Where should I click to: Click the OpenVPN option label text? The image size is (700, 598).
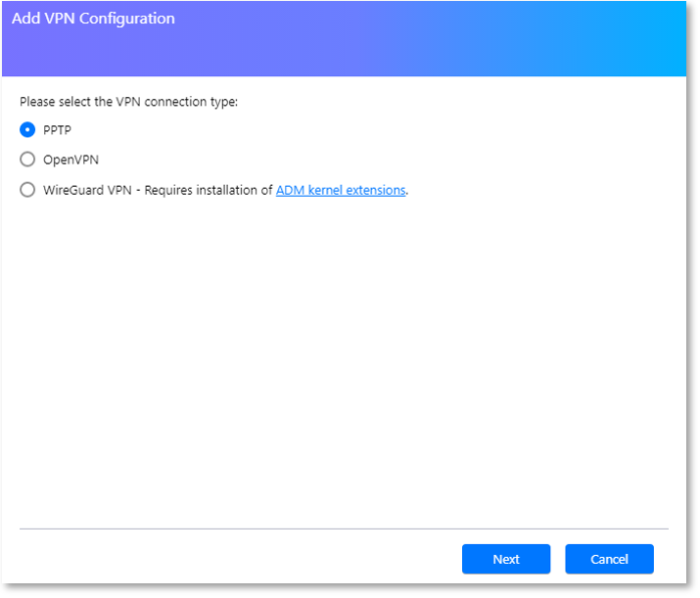(x=71, y=160)
